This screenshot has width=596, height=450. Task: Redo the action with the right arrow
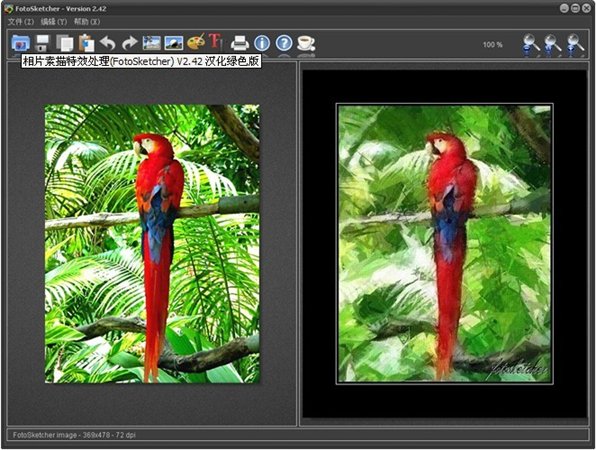(x=130, y=43)
